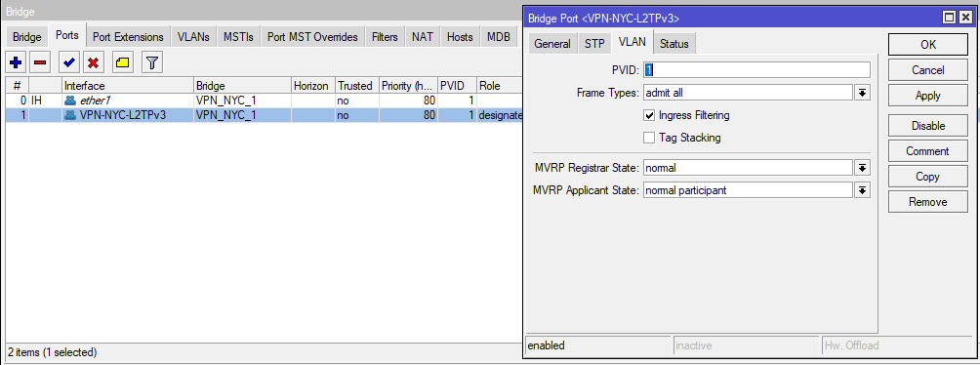Select the ether1 row
980x365 pixels.
tap(264, 100)
